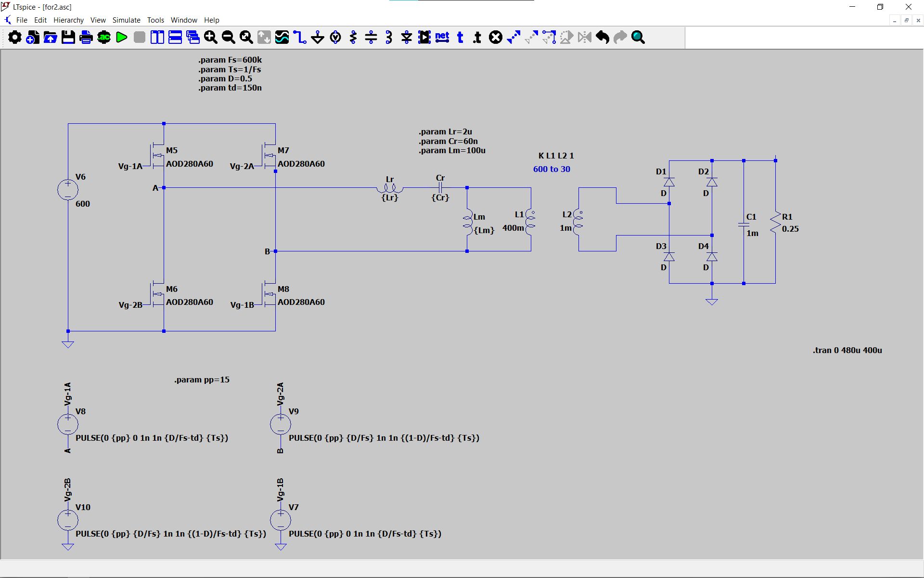Image resolution: width=924 pixels, height=578 pixels.
Task: Click the Open file folder icon
Action: click(51, 37)
